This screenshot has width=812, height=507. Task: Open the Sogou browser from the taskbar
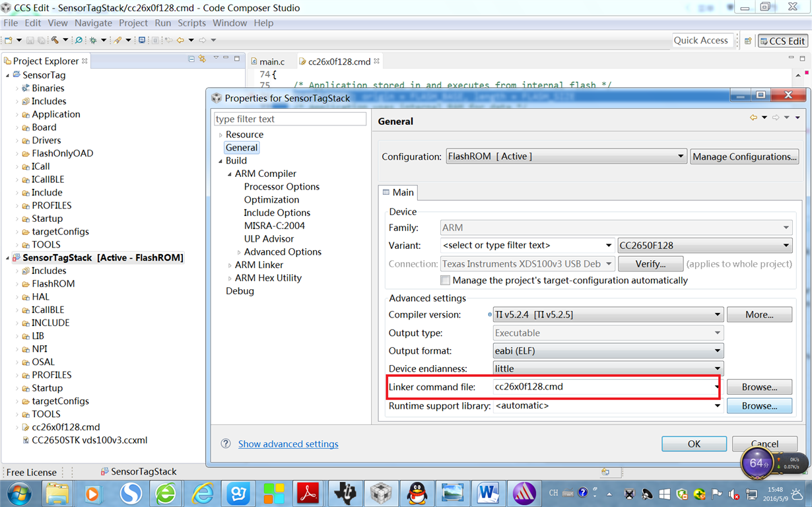[x=131, y=493]
